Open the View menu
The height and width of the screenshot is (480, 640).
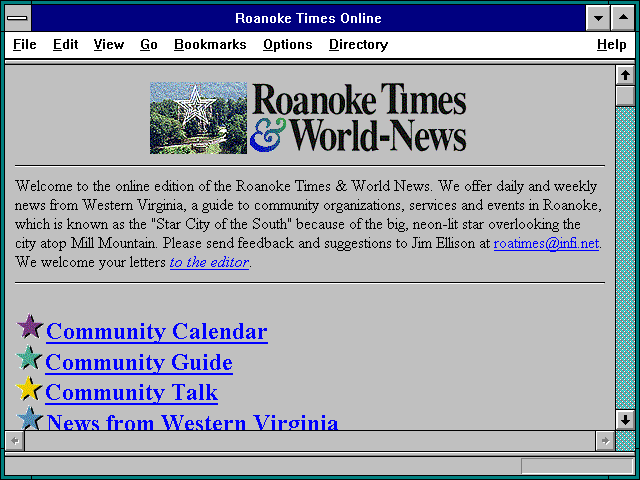(x=109, y=44)
